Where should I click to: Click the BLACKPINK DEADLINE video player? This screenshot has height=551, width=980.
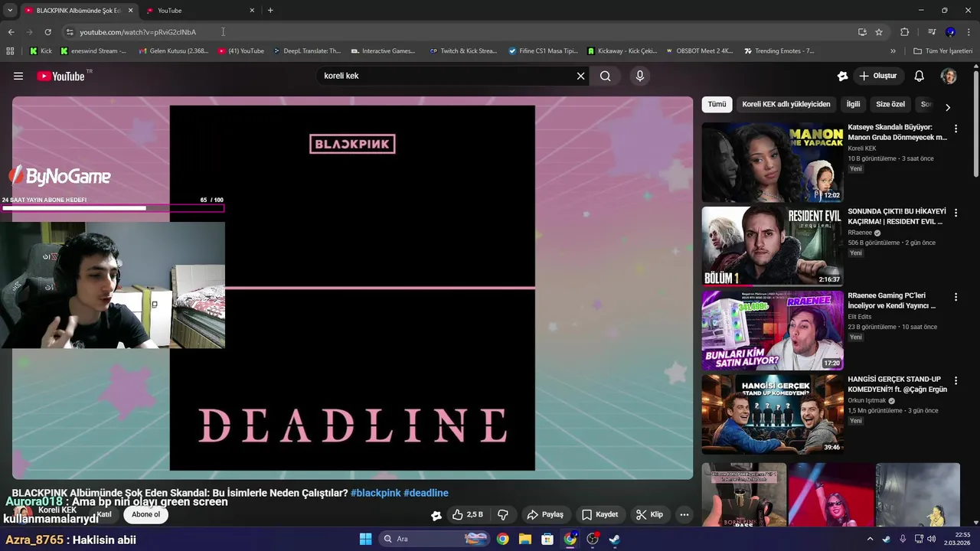click(352, 288)
